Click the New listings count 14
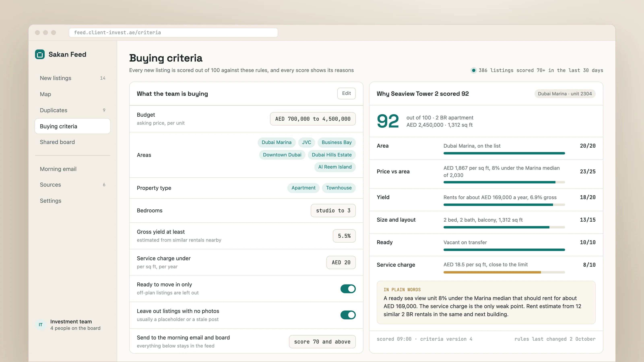The height and width of the screenshot is (362, 644). click(102, 78)
